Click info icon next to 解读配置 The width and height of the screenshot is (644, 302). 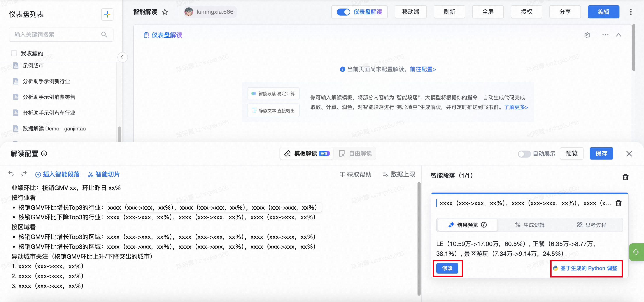(x=44, y=153)
